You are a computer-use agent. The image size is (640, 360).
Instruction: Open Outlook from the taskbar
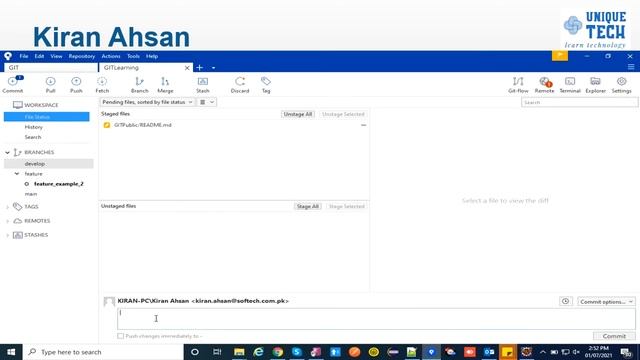[489, 352]
